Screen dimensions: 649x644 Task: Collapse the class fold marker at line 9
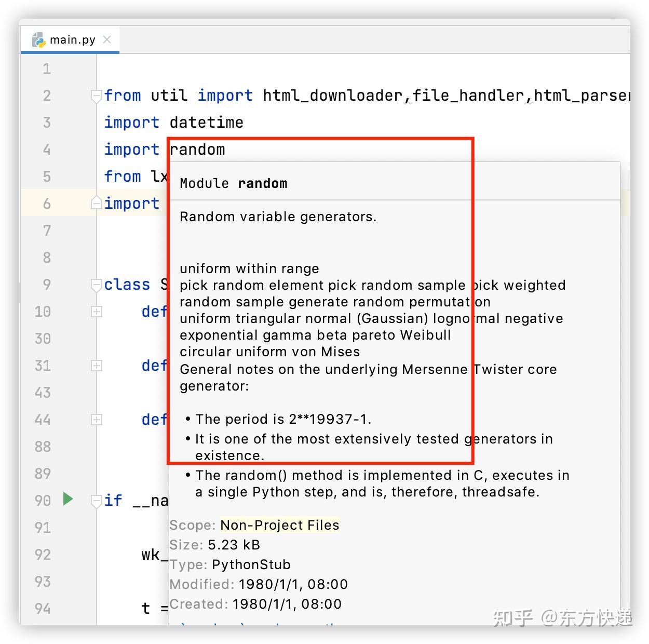point(96,285)
